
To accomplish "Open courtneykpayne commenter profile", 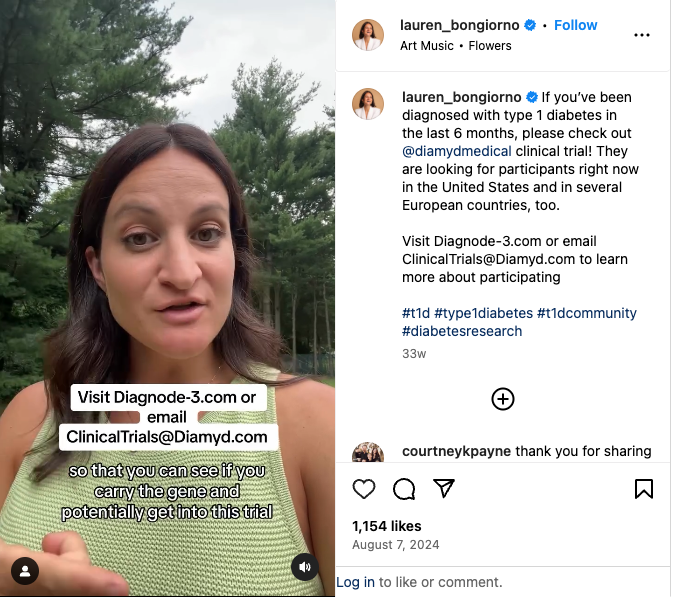I will click(456, 451).
